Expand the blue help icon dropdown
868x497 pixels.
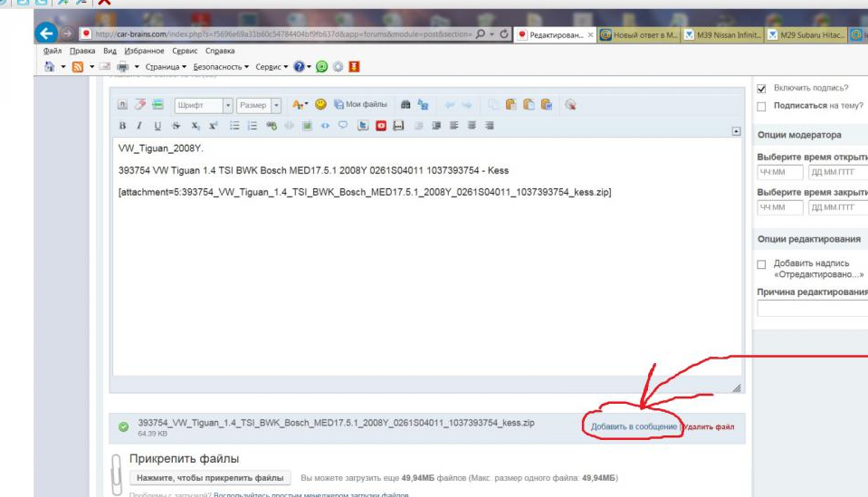click(309, 66)
